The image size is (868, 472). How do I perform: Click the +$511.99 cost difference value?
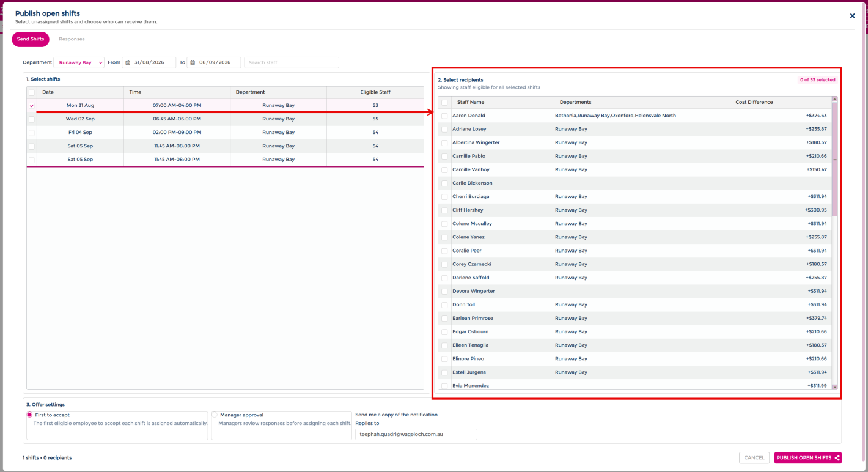(816, 386)
